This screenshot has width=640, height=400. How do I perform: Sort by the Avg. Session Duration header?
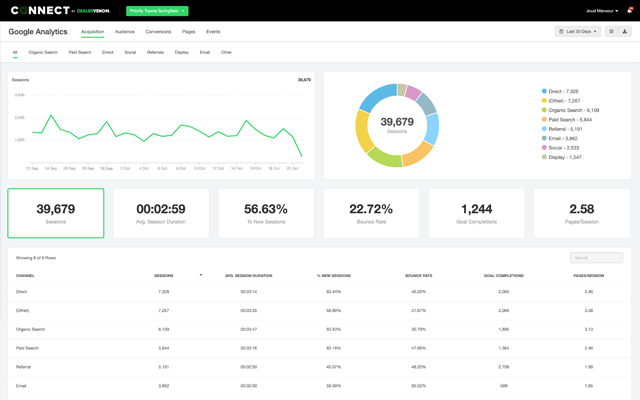pyautogui.click(x=249, y=276)
